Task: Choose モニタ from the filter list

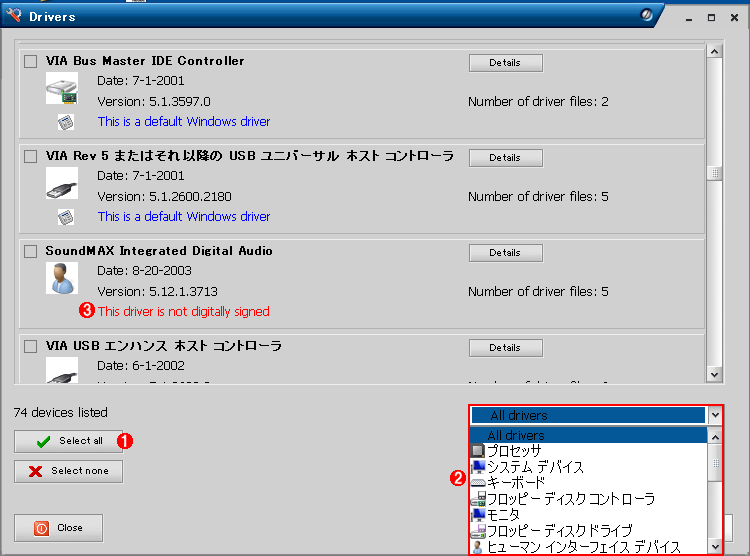Action: coord(588,514)
